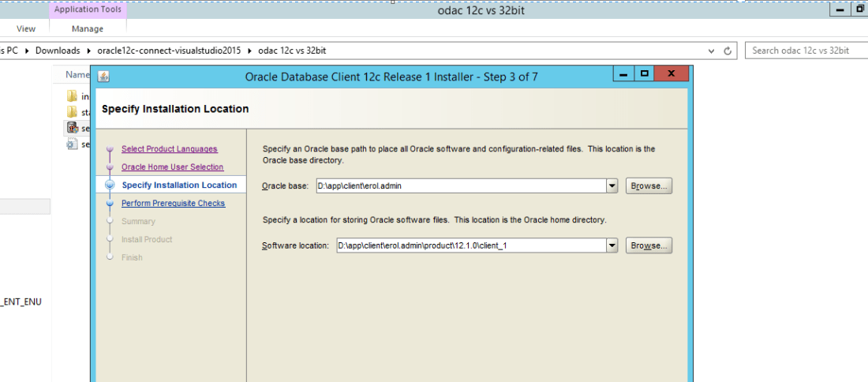Open the View ribbon tab
The image size is (868, 382).
click(26, 29)
